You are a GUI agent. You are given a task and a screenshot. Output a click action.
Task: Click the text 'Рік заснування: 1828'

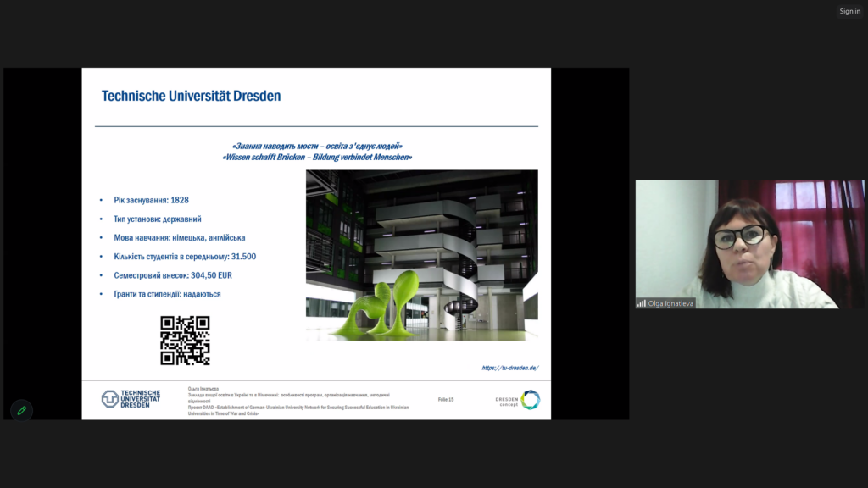pos(151,200)
